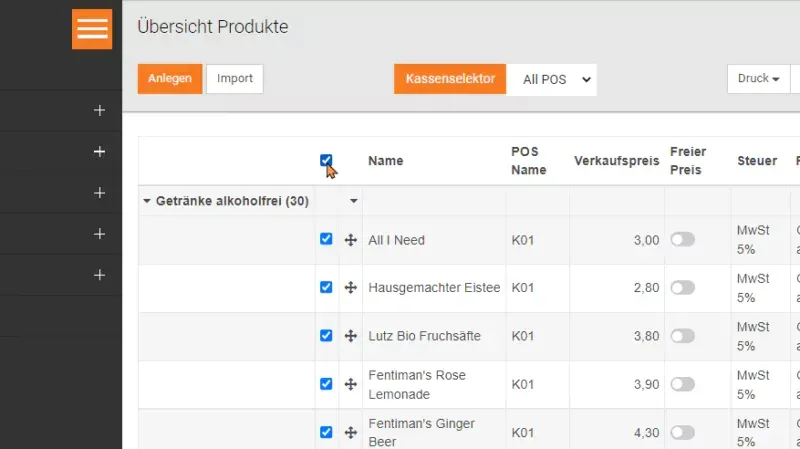Click the move icon for Hausgemachter Eistee
The image size is (800, 449).
tap(351, 288)
